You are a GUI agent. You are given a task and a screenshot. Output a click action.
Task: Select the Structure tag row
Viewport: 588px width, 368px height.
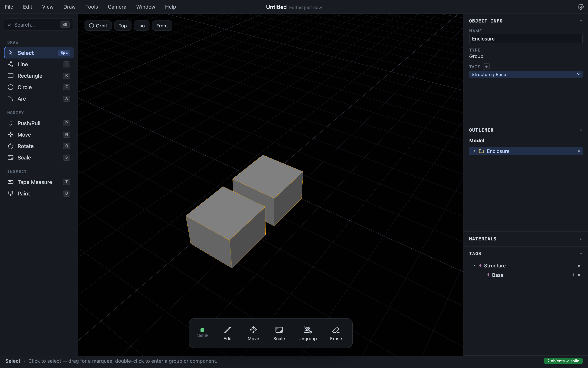pos(526,266)
